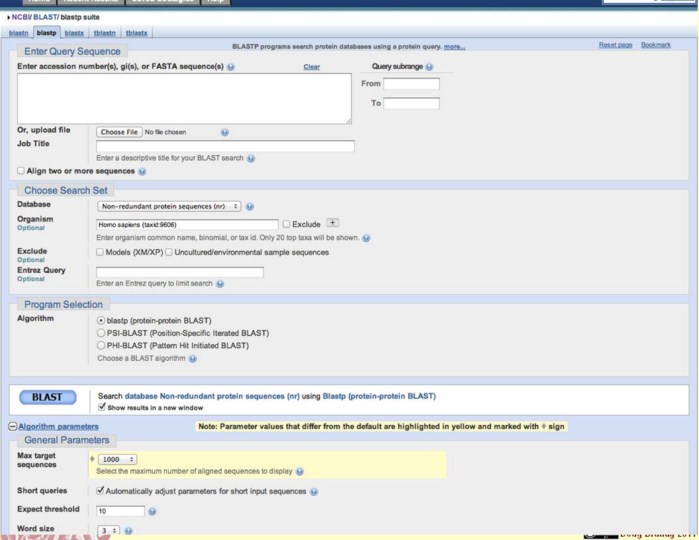Click the Job Title input field
This screenshot has width=699, height=540.
click(225, 146)
